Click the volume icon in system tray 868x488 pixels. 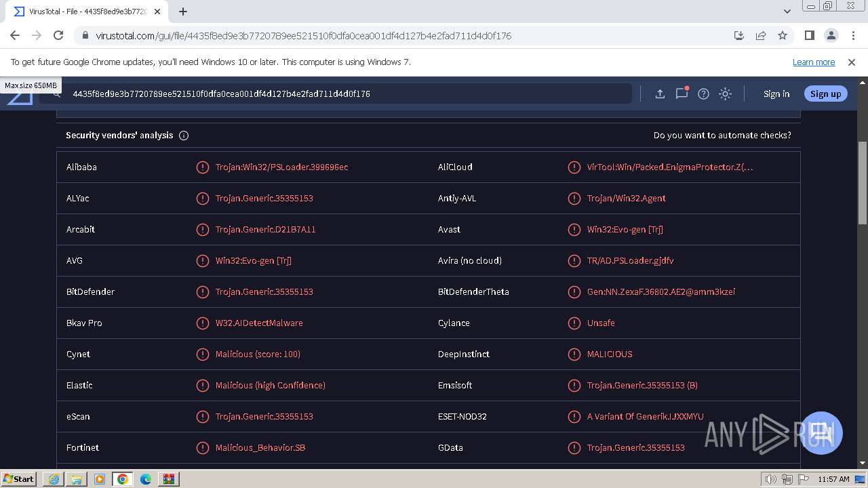pos(771,479)
